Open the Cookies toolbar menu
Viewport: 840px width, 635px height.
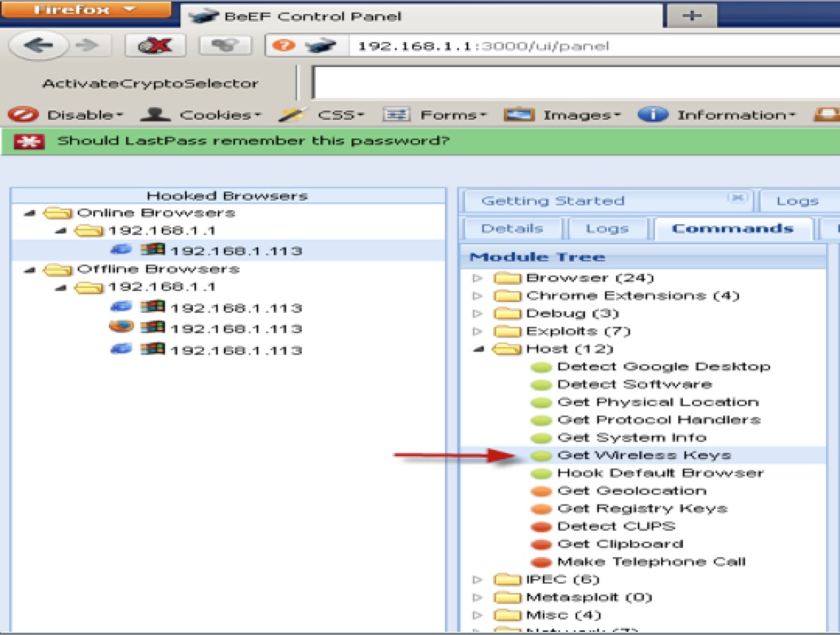click(201, 115)
